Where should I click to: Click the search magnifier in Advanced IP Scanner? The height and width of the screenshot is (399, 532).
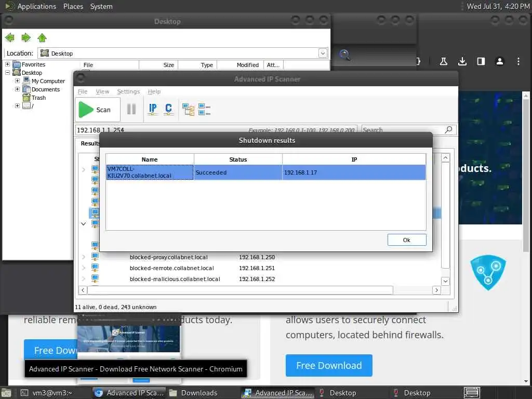click(448, 129)
